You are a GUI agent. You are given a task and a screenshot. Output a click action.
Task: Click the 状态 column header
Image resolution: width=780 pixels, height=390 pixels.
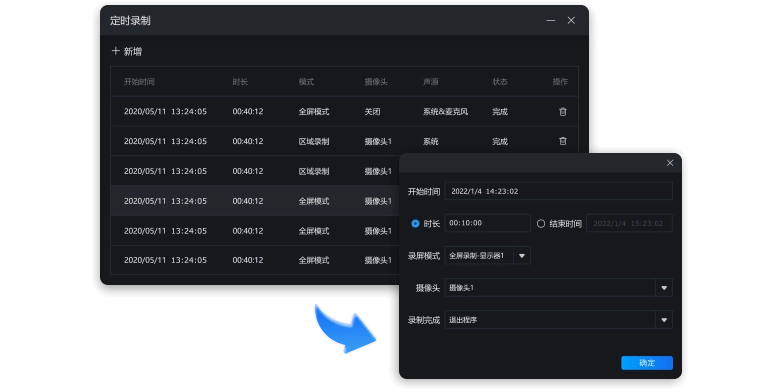(x=500, y=82)
